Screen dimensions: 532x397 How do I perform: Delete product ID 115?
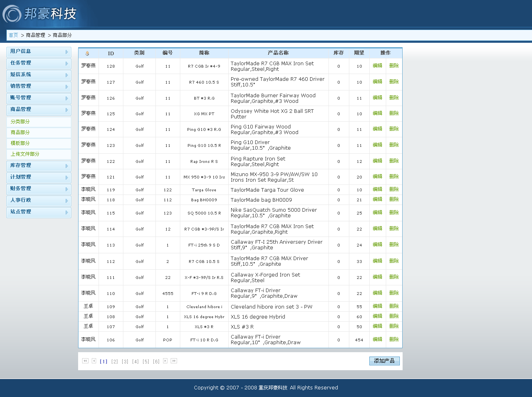click(x=394, y=213)
